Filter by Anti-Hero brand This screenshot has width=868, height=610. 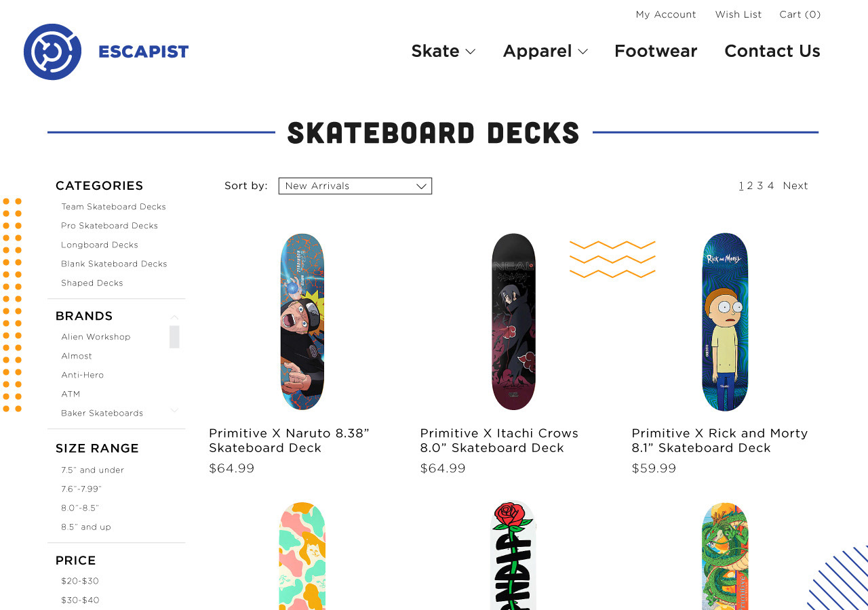83,375
